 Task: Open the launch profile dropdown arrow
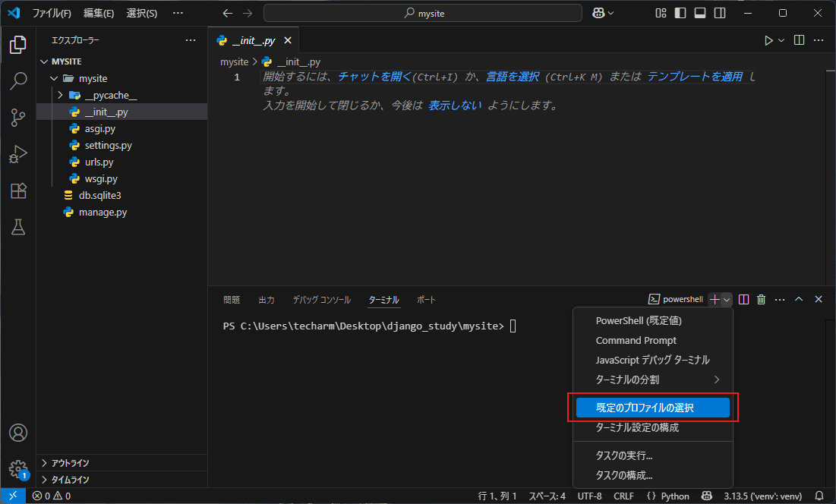726,299
